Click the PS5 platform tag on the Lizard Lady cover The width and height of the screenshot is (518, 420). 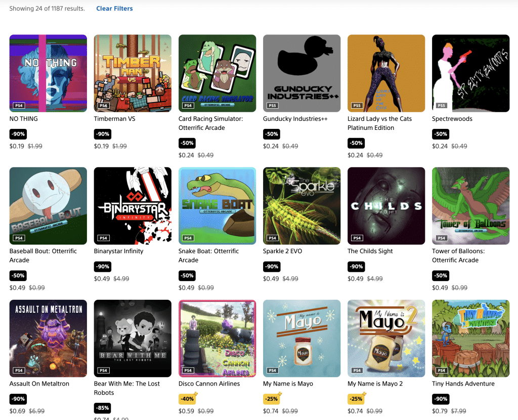click(357, 106)
